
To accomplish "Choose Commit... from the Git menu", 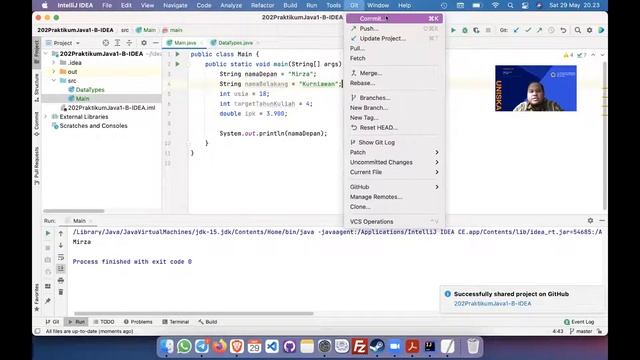I will (394, 18).
